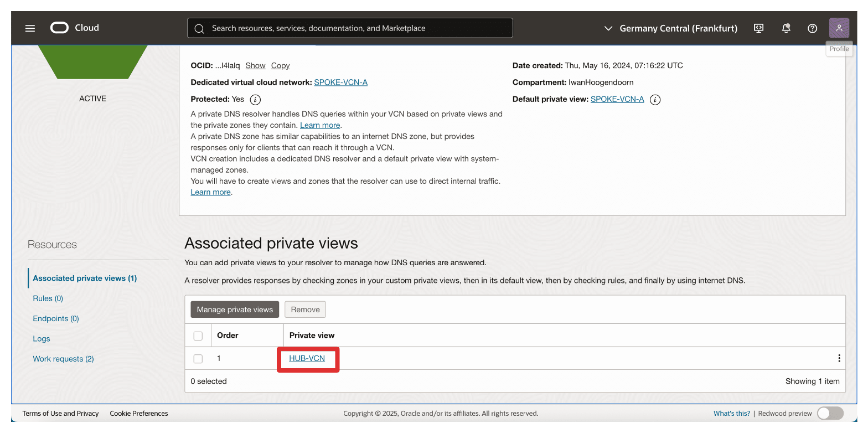Click the Resources sidebar heading

(52, 245)
